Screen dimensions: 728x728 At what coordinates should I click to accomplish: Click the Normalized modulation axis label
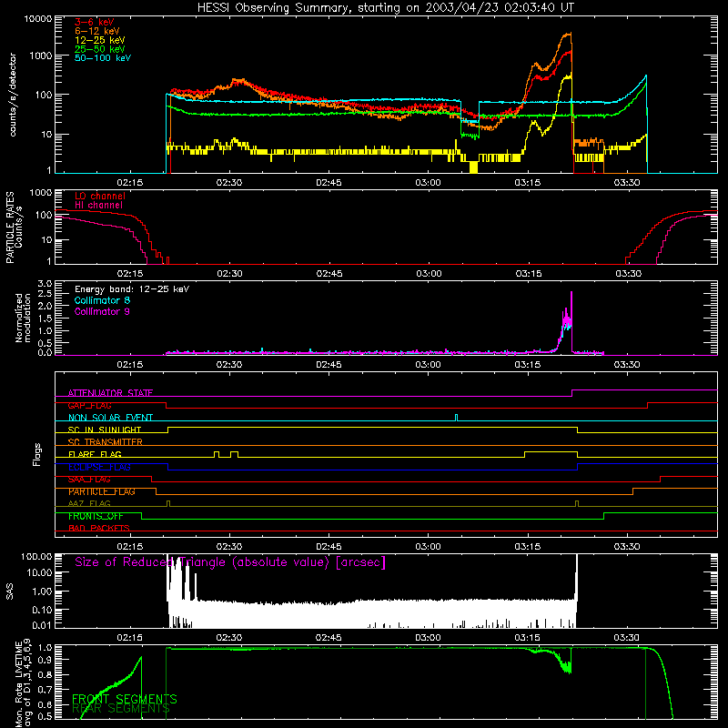pos(23,318)
